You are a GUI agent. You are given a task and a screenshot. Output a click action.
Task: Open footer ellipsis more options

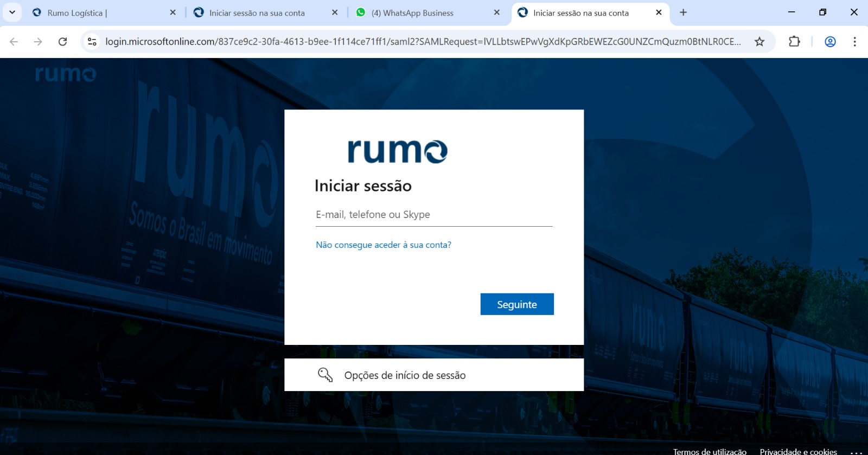click(856, 452)
